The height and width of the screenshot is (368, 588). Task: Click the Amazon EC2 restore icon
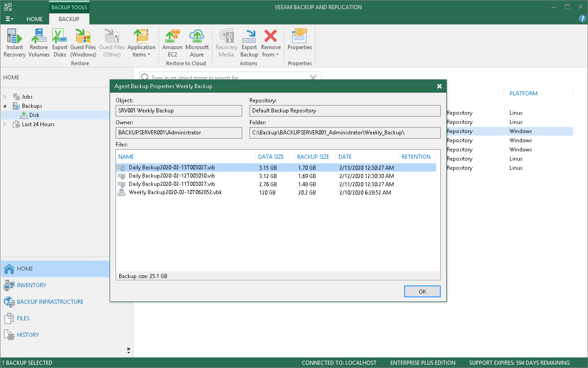pos(172,43)
